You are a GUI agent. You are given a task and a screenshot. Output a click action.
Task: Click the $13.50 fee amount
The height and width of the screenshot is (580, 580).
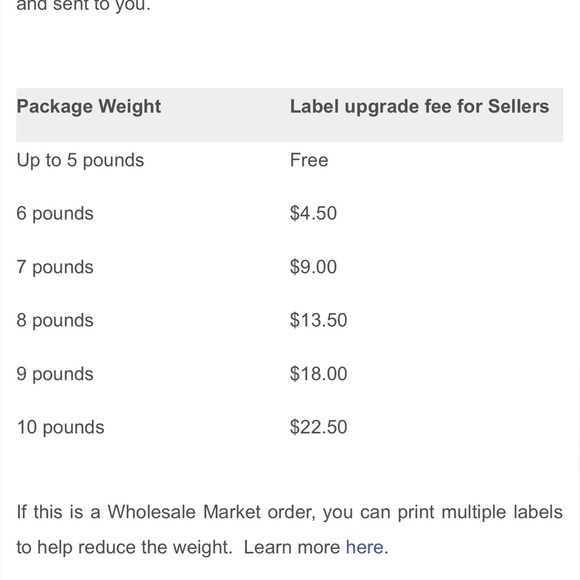[x=318, y=320]
